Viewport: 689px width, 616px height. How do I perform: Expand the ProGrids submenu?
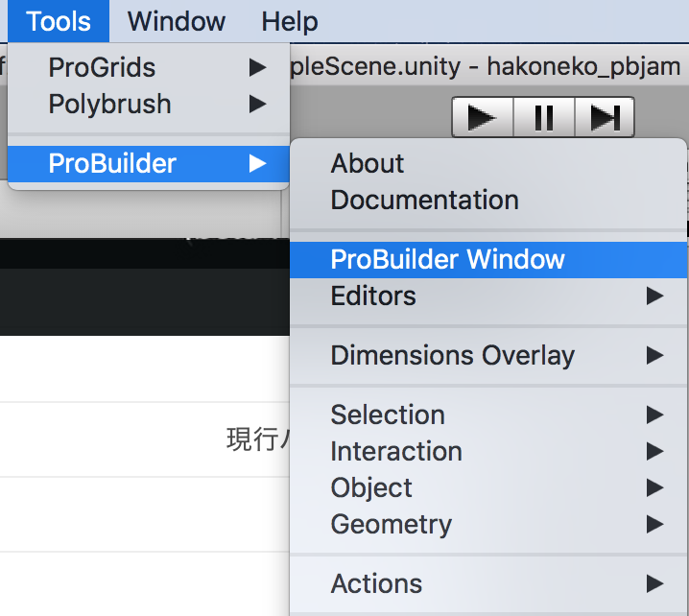[x=149, y=67]
